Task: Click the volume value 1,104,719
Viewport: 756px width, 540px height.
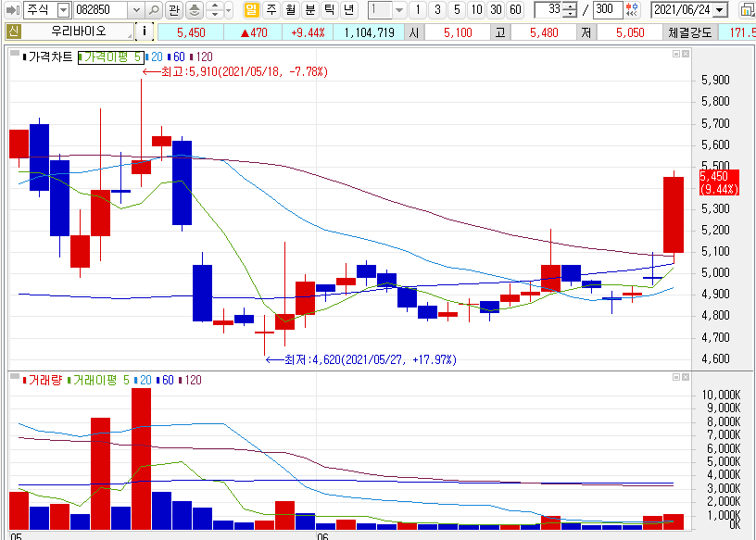Action: point(369,32)
